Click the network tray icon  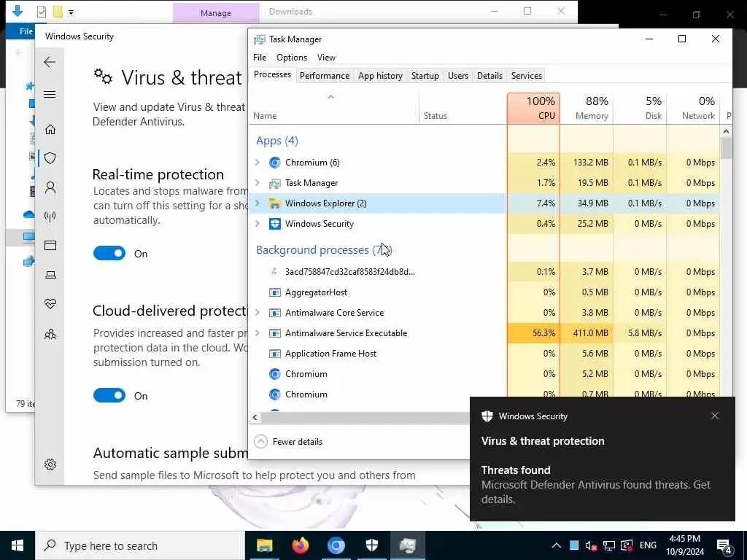coord(609,545)
